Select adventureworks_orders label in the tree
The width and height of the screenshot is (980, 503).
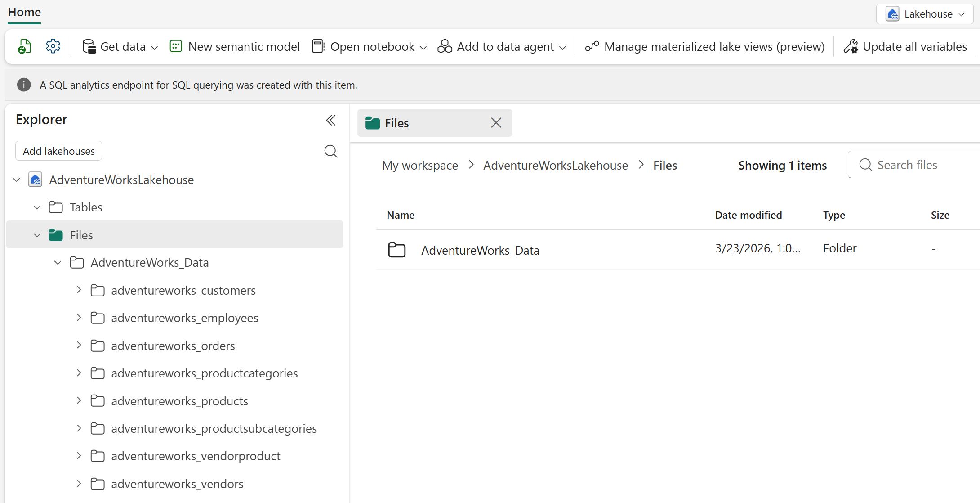pos(173,346)
